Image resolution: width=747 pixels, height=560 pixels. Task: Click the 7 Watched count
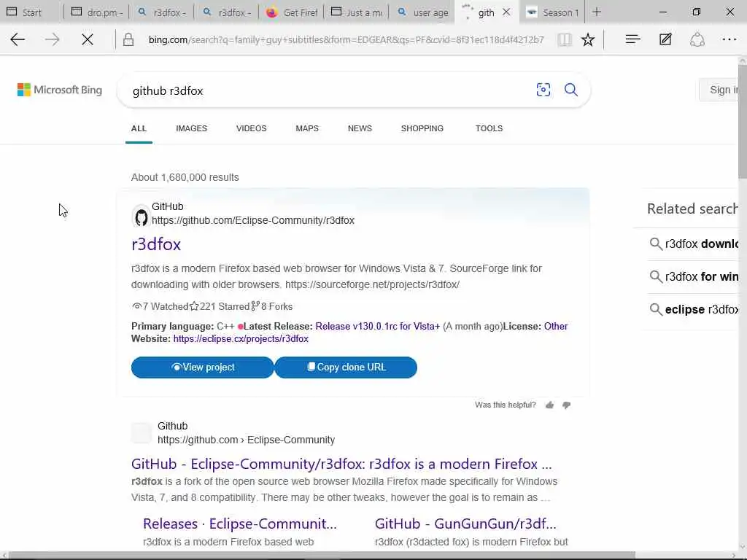coord(160,307)
